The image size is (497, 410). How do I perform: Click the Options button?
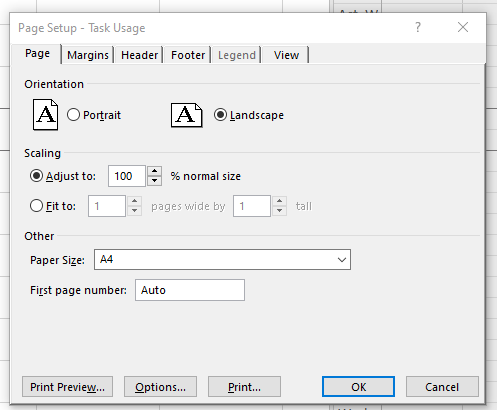(x=160, y=387)
